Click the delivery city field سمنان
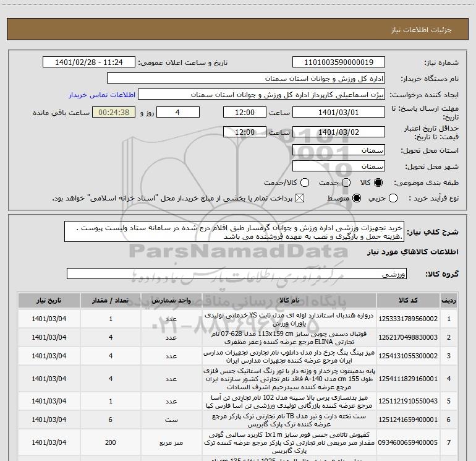Viewport: 476px width, 461px height. click(339, 166)
